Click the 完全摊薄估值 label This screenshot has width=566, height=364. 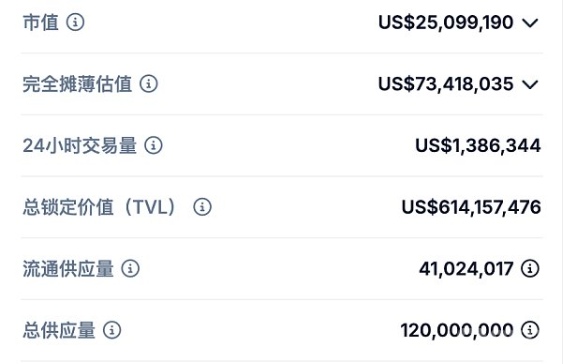pos(77,84)
